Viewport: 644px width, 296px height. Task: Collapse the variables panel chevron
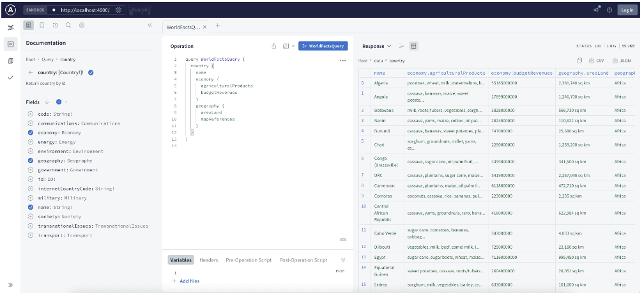pyautogui.click(x=343, y=260)
